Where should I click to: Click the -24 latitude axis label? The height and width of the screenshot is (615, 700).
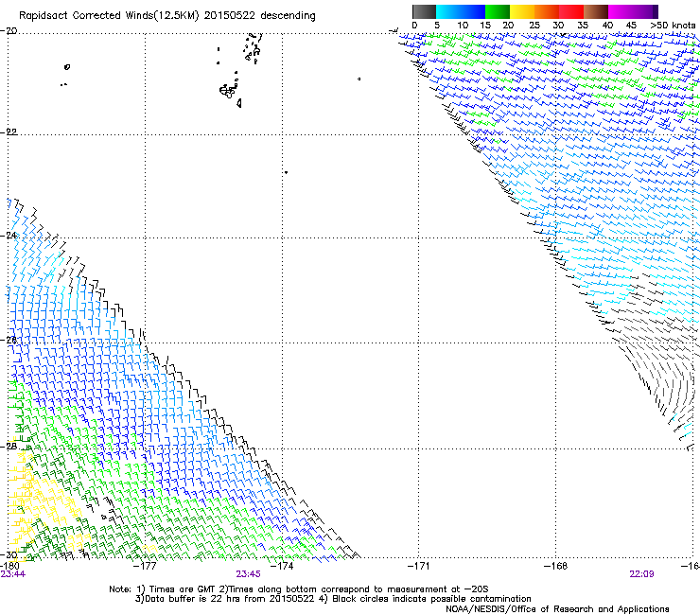pyautogui.click(x=9, y=235)
